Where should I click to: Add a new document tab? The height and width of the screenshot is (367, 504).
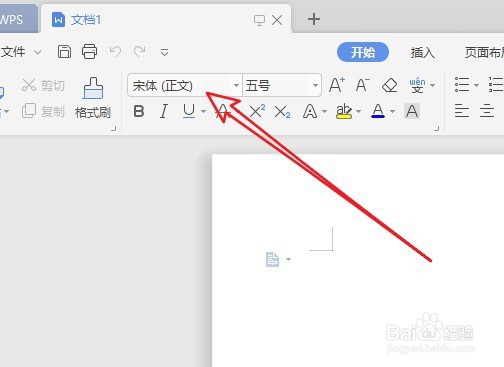tap(314, 19)
